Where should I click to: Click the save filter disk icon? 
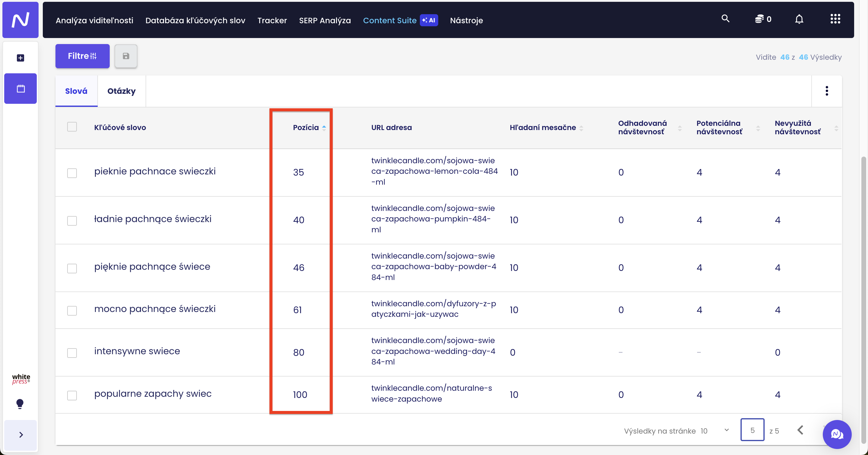tap(126, 56)
